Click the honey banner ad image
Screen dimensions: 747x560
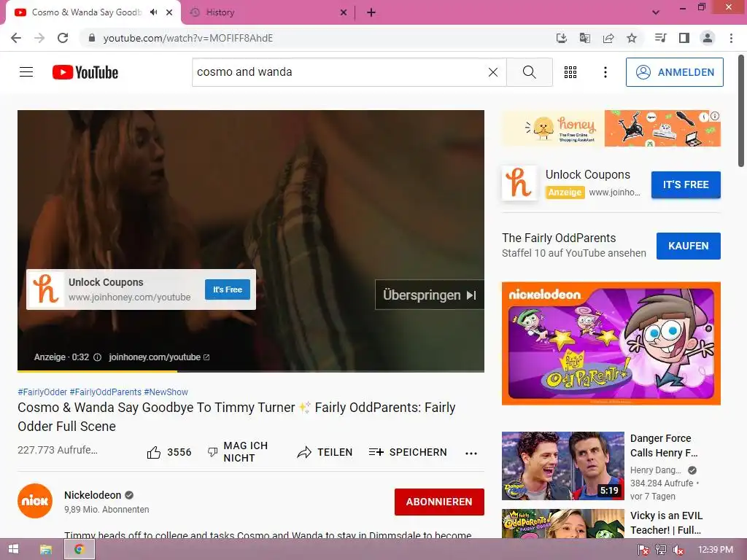click(611, 128)
